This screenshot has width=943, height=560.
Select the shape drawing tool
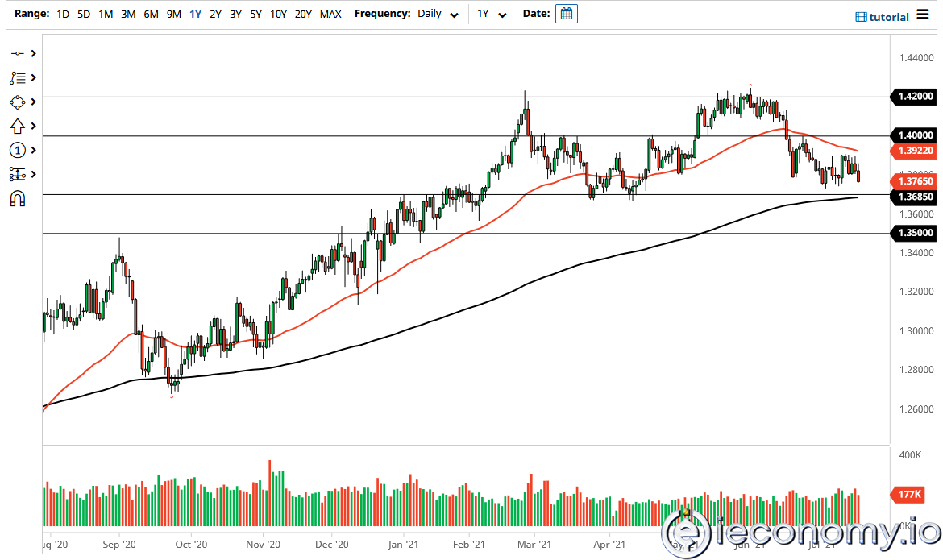point(18,102)
